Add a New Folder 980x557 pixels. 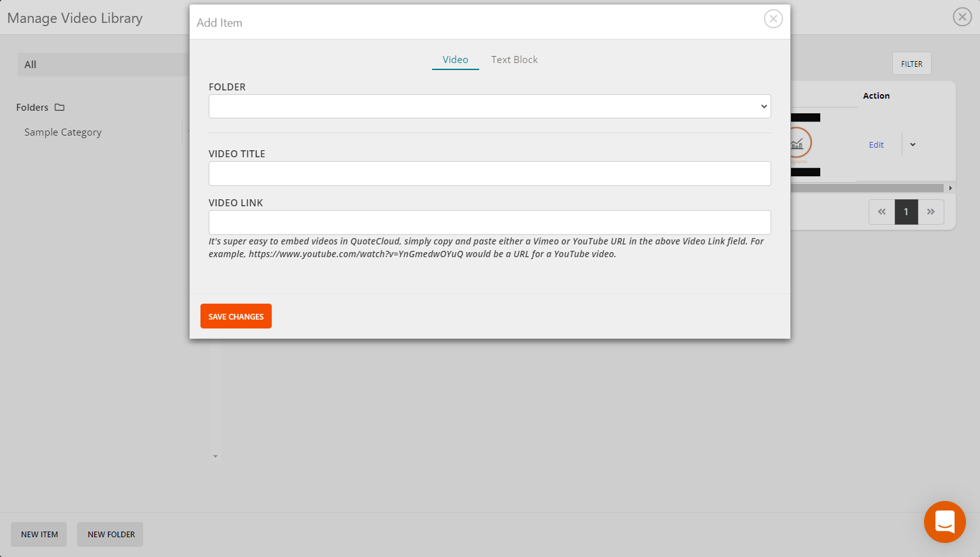109,534
